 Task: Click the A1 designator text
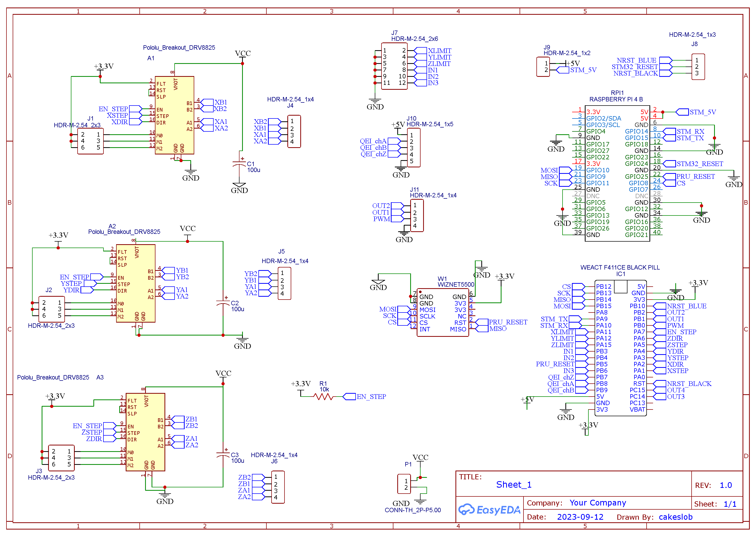pos(151,58)
